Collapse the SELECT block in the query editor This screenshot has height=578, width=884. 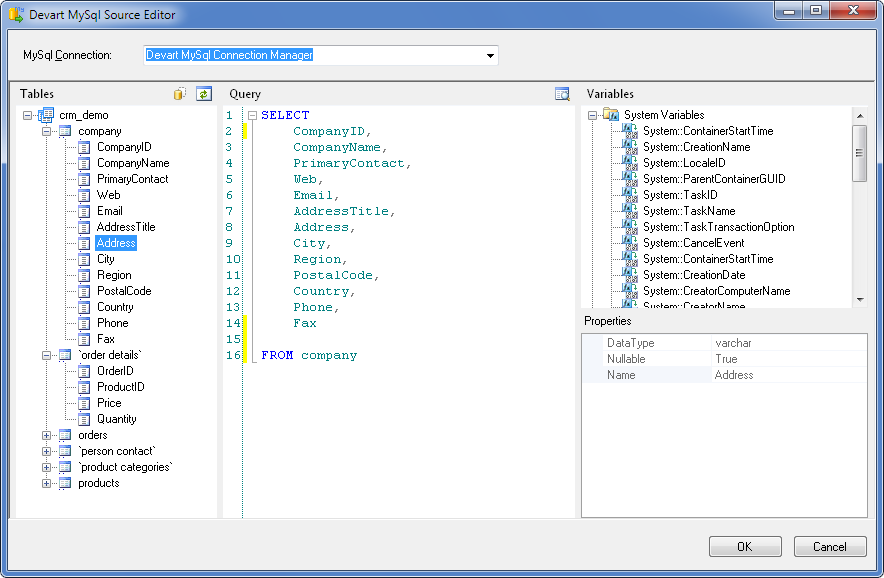(x=250, y=115)
